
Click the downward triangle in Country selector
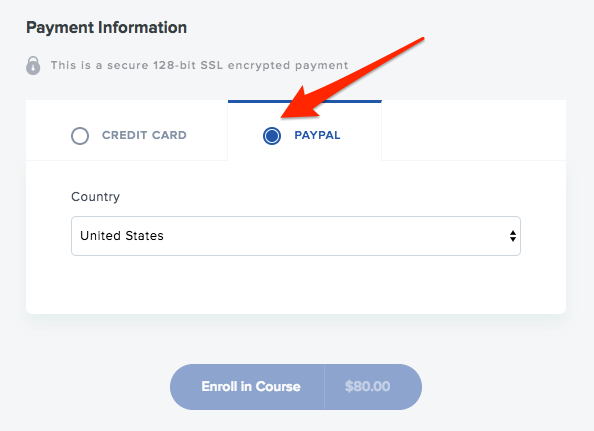pos(513,239)
